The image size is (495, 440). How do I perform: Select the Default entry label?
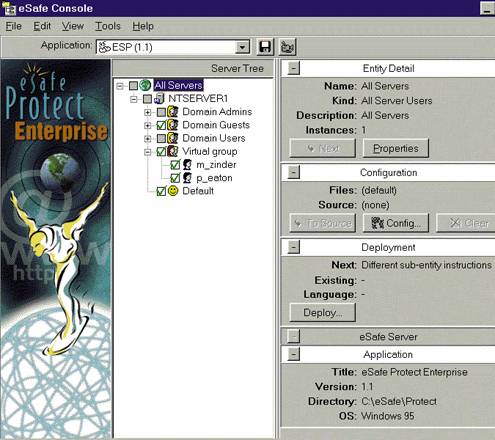click(198, 191)
